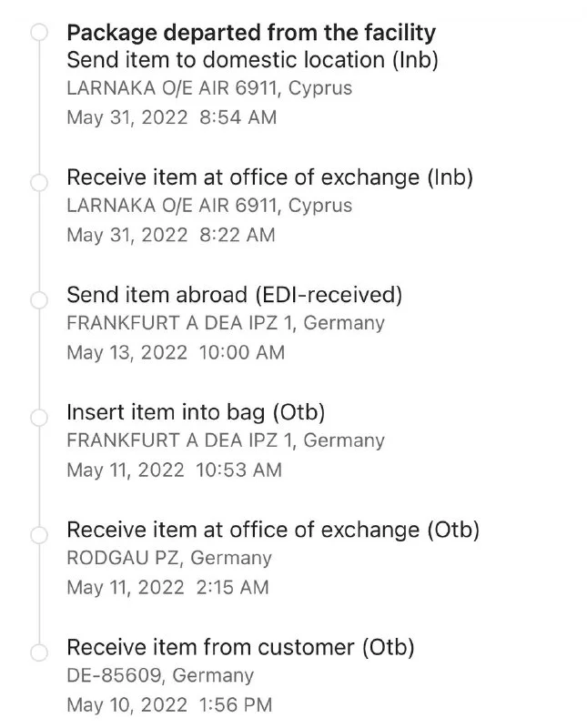
Task: Click the timeline dot beside 'Package departed from the facility'
Action: coord(38,34)
